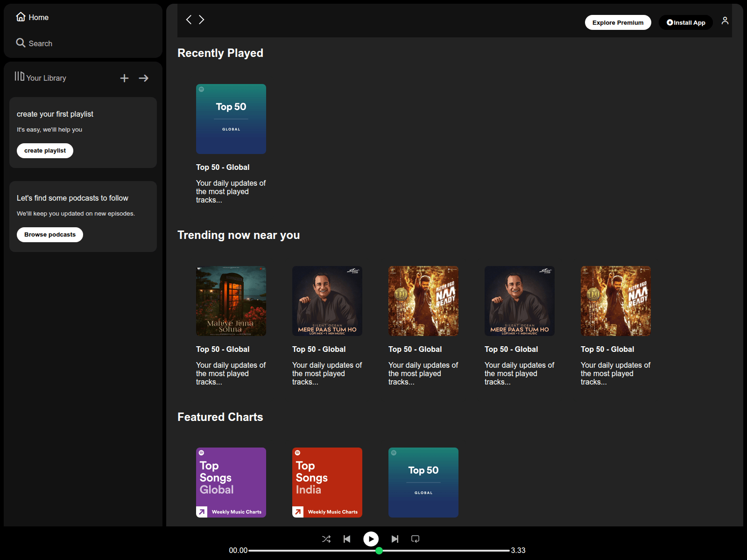The height and width of the screenshot is (560, 747).
Task: Click the 3.33 track duration text
Action: [x=518, y=551]
